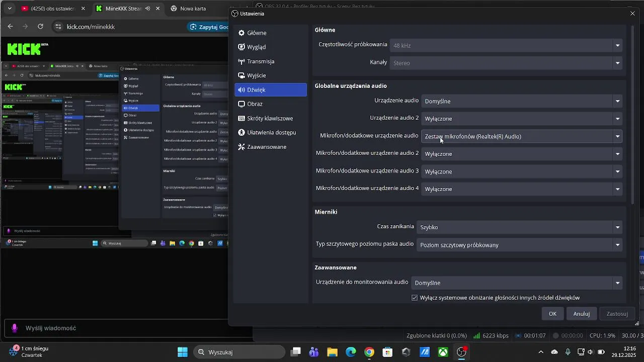Click the OBS logo in Ustawienia title
This screenshot has height=362, width=644.
click(235, 14)
